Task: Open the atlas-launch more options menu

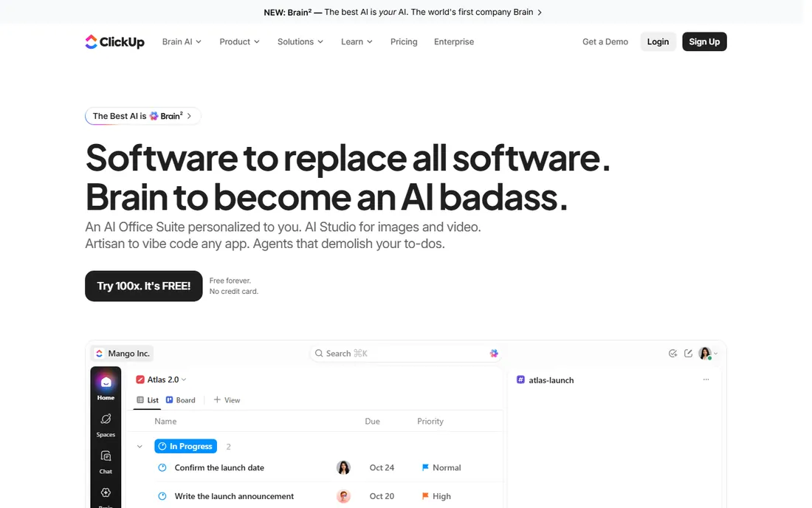Action: point(706,380)
